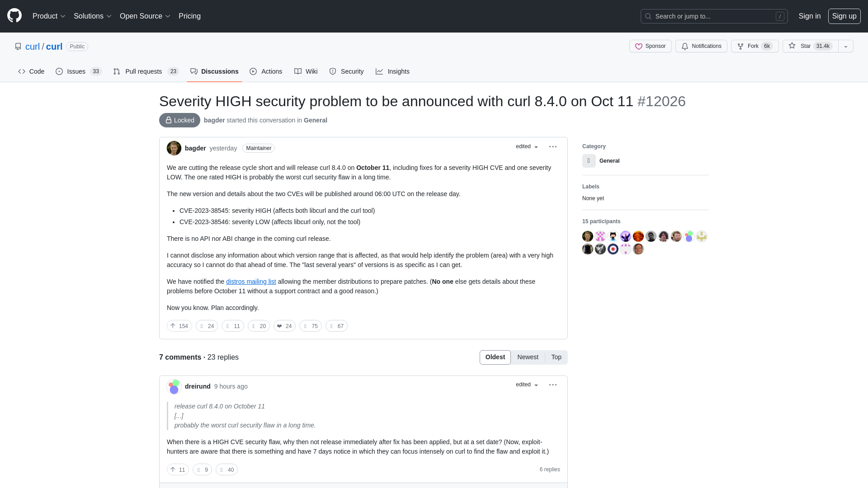Select the Top comment sort option
Viewport: 868px width, 488px height.
click(557, 357)
